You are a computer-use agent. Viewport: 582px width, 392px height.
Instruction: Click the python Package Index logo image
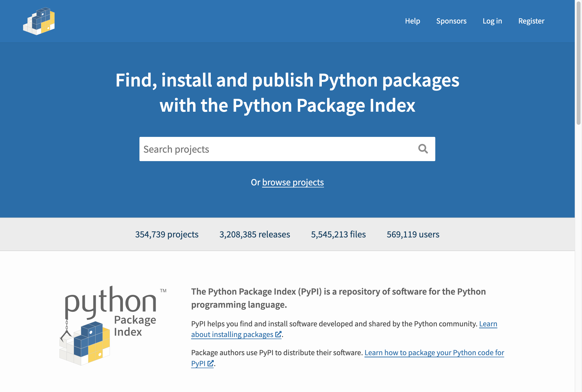coord(113,326)
